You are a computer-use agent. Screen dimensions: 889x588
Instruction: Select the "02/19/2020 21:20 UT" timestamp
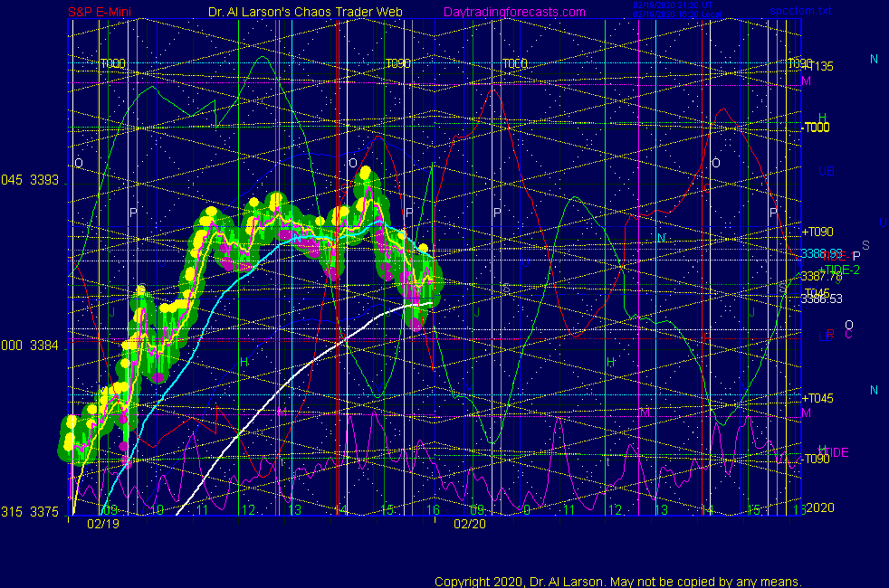click(673, 5)
